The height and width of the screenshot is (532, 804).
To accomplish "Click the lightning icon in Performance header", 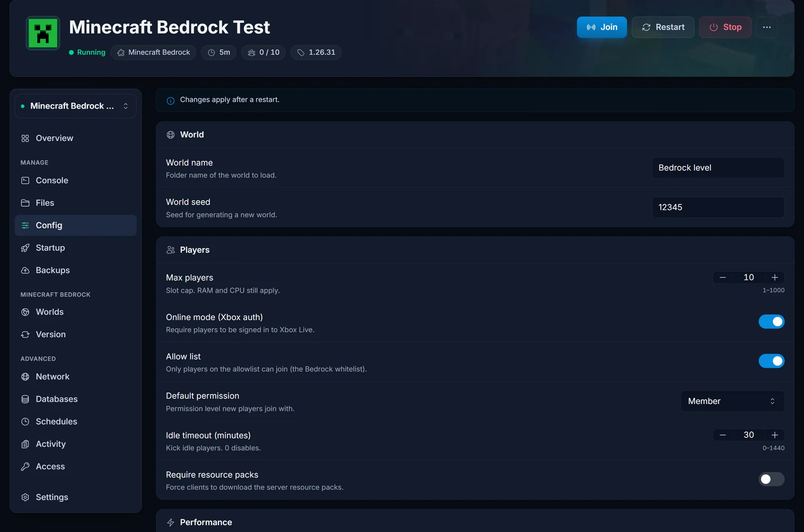I will (x=170, y=522).
